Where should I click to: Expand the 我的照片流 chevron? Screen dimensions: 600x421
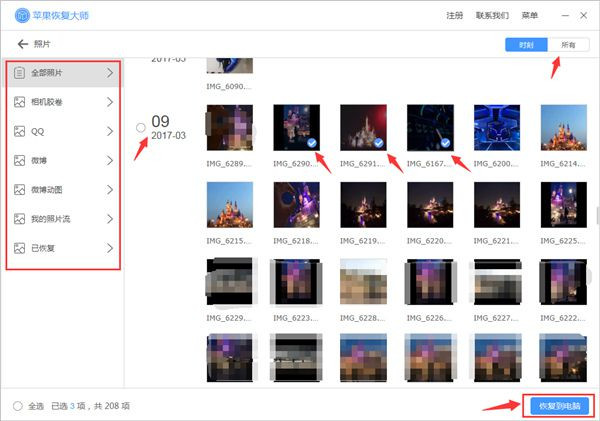click(109, 218)
